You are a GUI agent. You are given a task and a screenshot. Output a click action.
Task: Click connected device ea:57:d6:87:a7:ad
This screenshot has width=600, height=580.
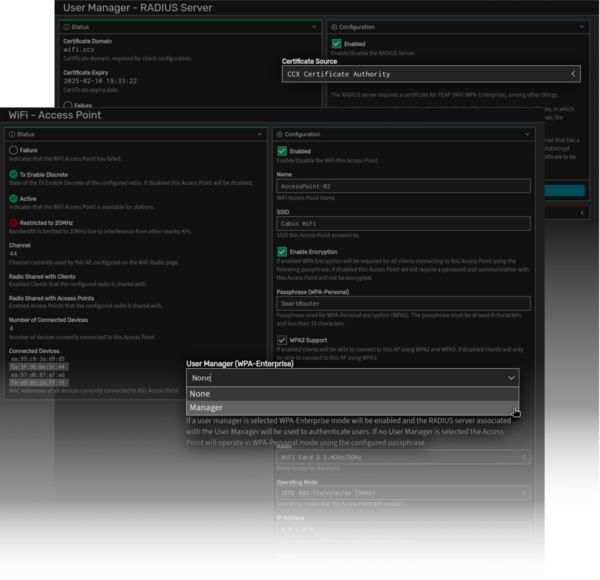pyautogui.click(x=38, y=375)
